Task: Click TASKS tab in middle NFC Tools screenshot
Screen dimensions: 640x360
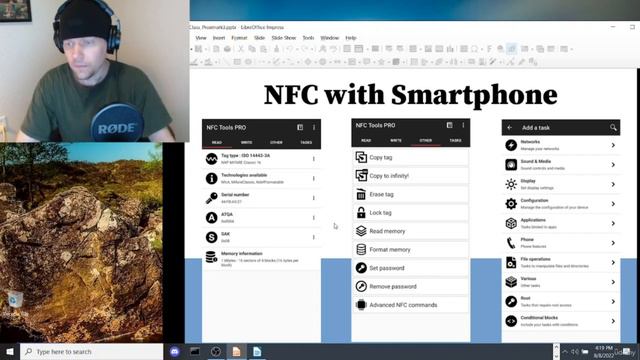Action: (455, 140)
